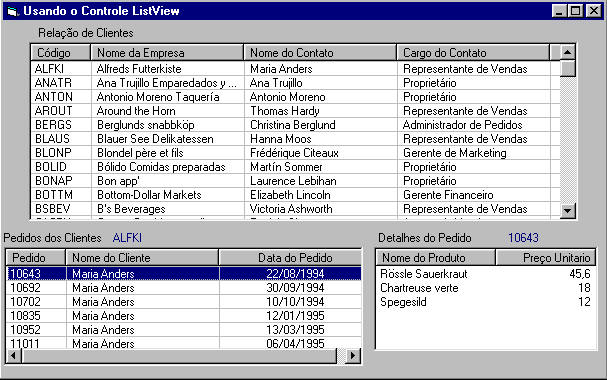Click the application icon in title bar
Viewport: 607px width, 380px height.
pyautogui.click(x=12, y=11)
